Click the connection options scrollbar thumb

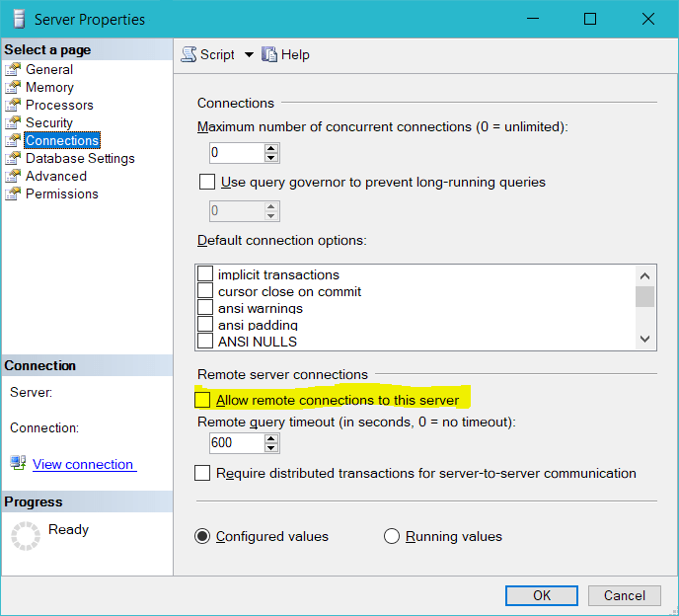click(644, 297)
